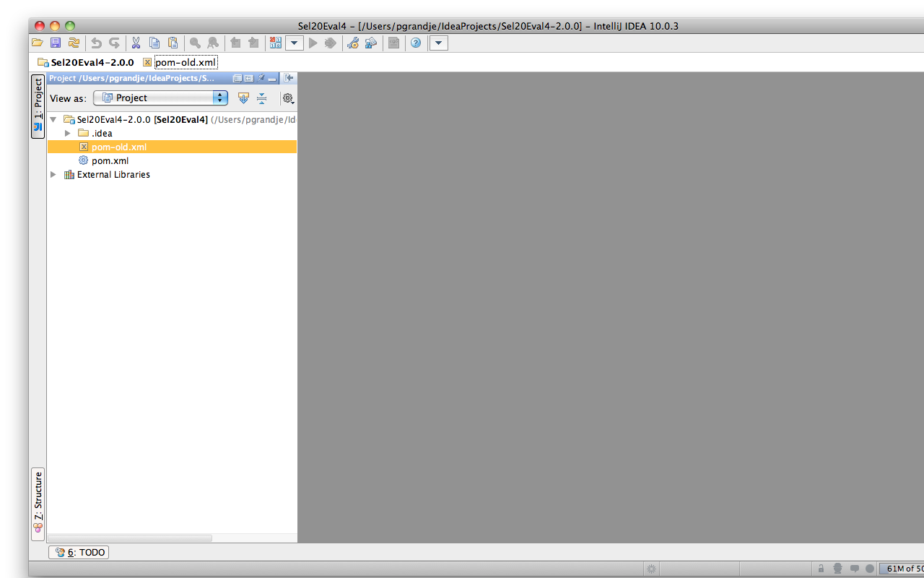Image resolution: width=924 pixels, height=578 pixels.
Task: Click the Copy toolbar icon
Action: pos(154,43)
